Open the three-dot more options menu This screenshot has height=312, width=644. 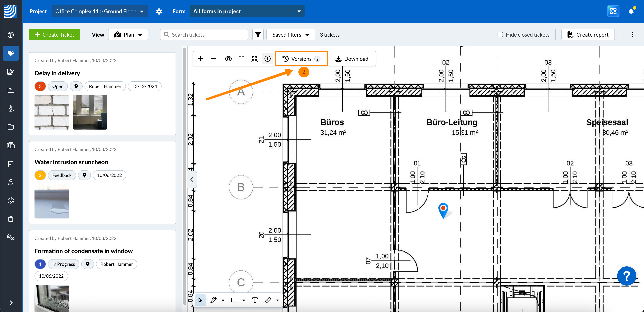(x=632, y=35)
